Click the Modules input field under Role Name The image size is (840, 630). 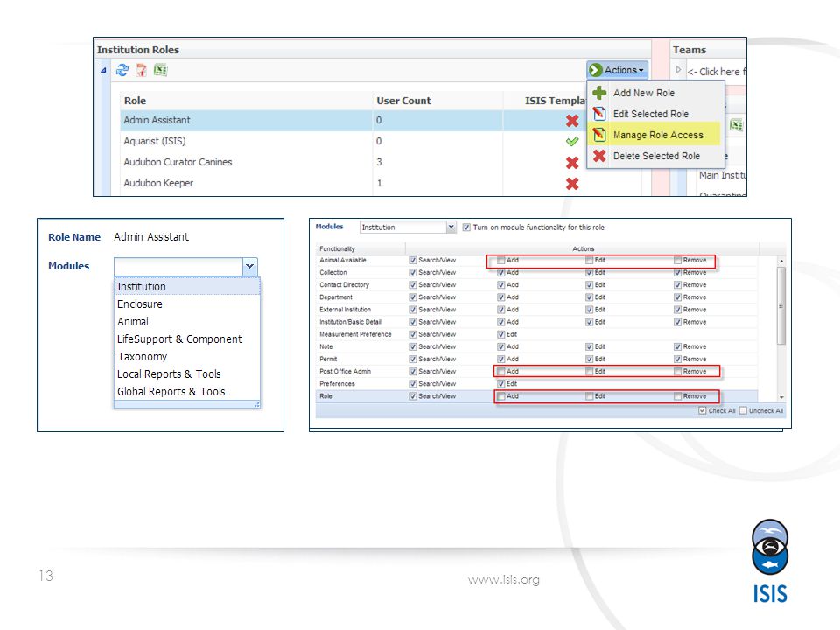(178, 266)
